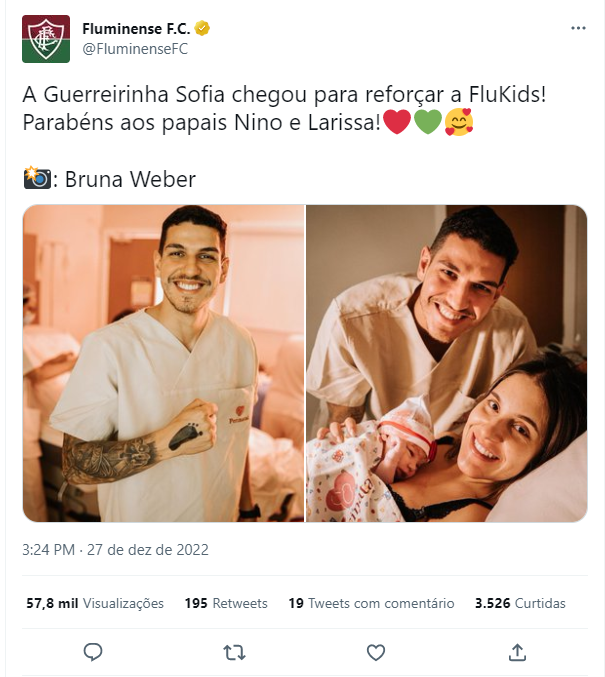
Task: Click the green heart emoji
Action: [x=428, y=122]
